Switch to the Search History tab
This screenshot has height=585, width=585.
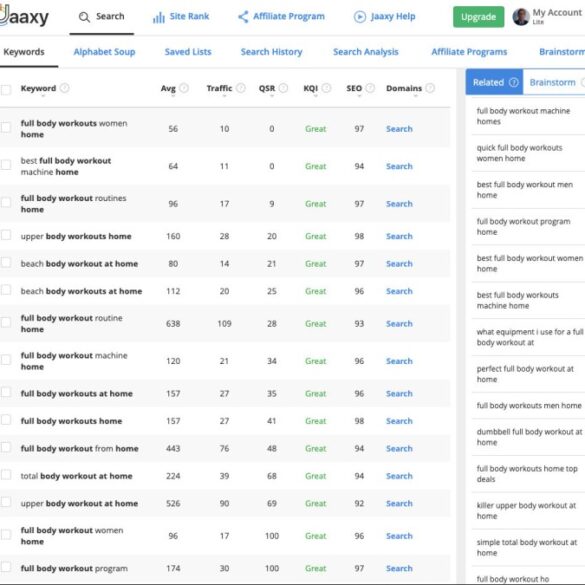click(x=271, y=52)
